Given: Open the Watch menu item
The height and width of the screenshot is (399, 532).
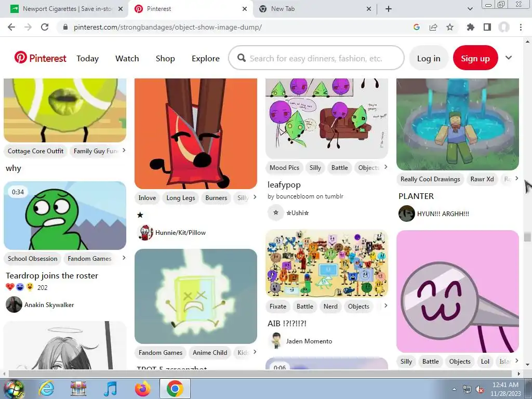Looking at the screenshot, I should tap(127, 58).
